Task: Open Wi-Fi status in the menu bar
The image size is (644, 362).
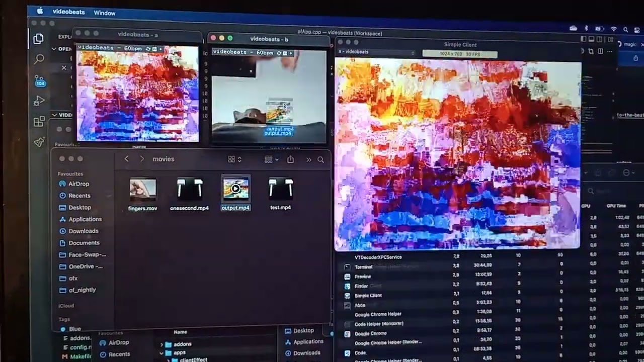Action: coord(613,29)
